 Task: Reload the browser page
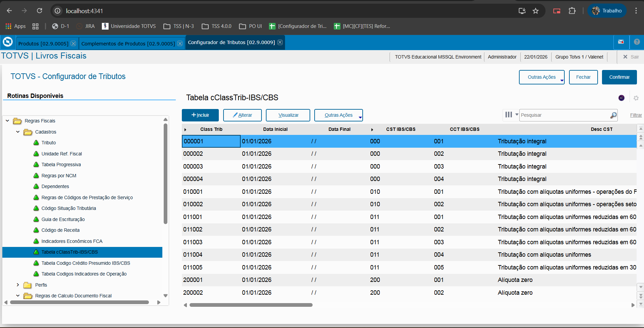click(39, 11)
